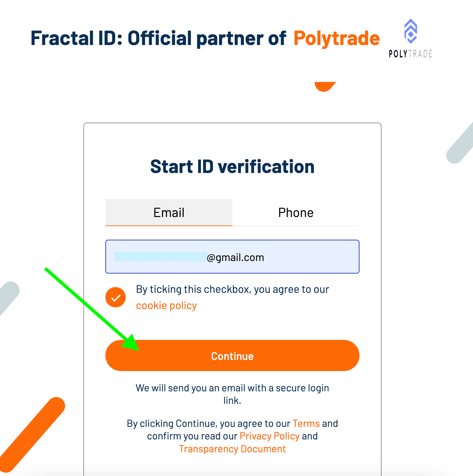This screenshot has height=476, width=473.
Task: Open the cookie policy link
Action: pyautogui.click(x=166, y=305)
